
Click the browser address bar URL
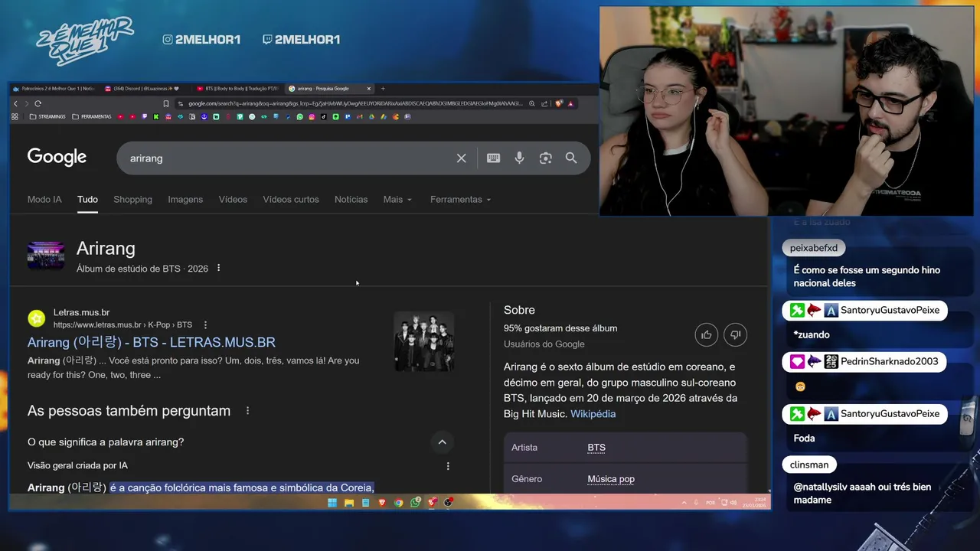click(354, 103)
